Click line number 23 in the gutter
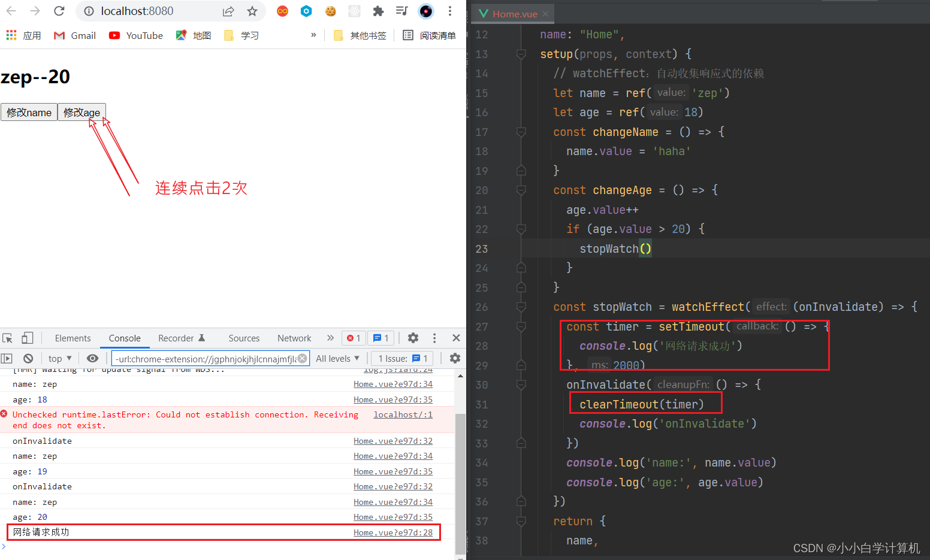 [x=482, y=249]
